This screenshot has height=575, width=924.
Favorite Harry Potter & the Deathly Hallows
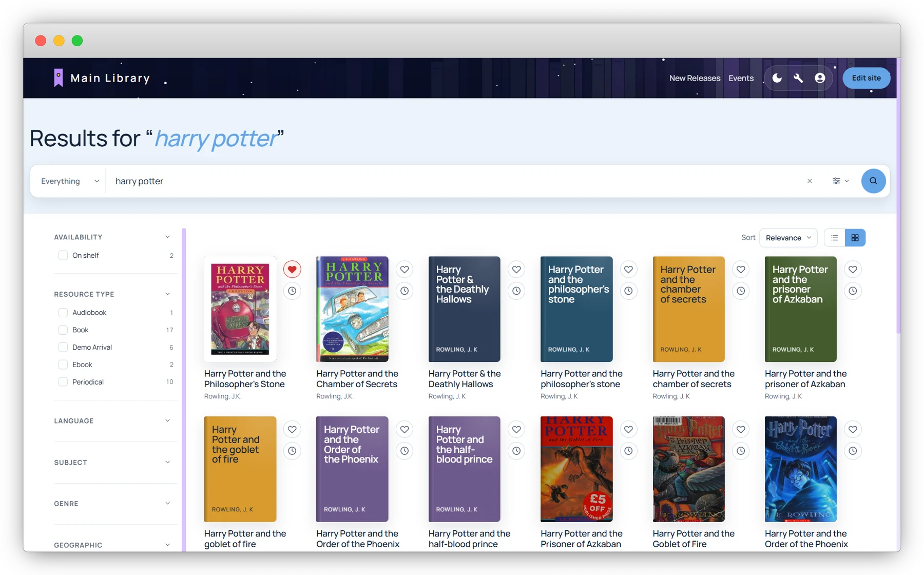[516, 270]
